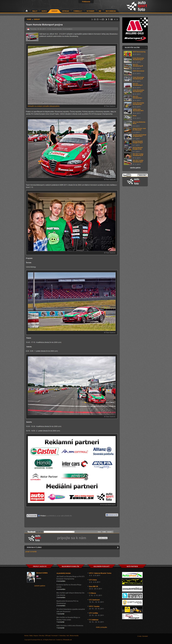The width and height of the screenshot is (172, 644).
Task: Click the 'všetky podujatia' link
Action: (x=101, y=627)
